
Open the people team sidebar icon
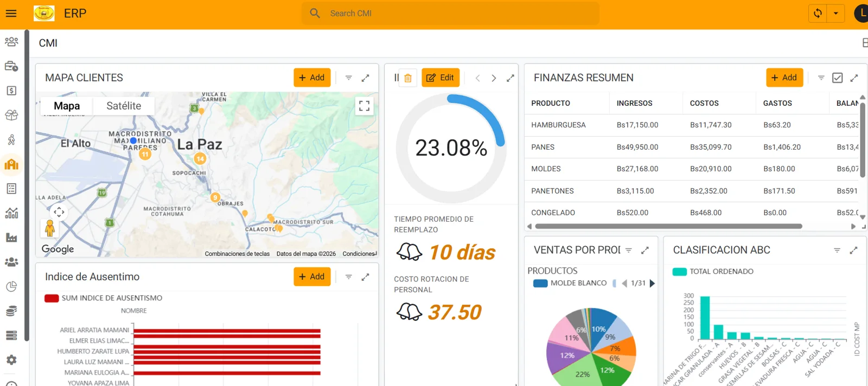tap(11, 262)
